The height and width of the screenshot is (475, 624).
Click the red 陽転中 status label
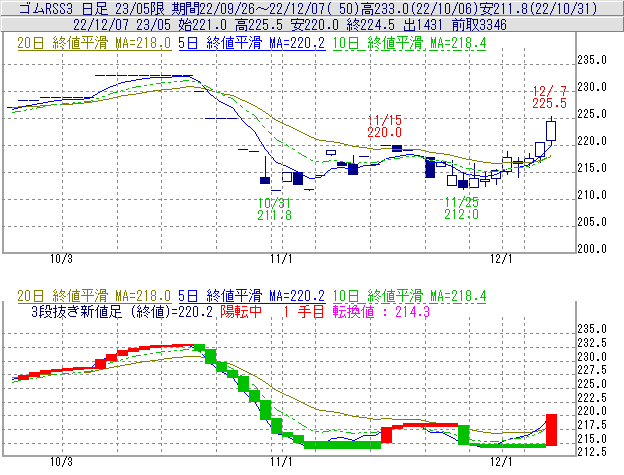[241, 311]
